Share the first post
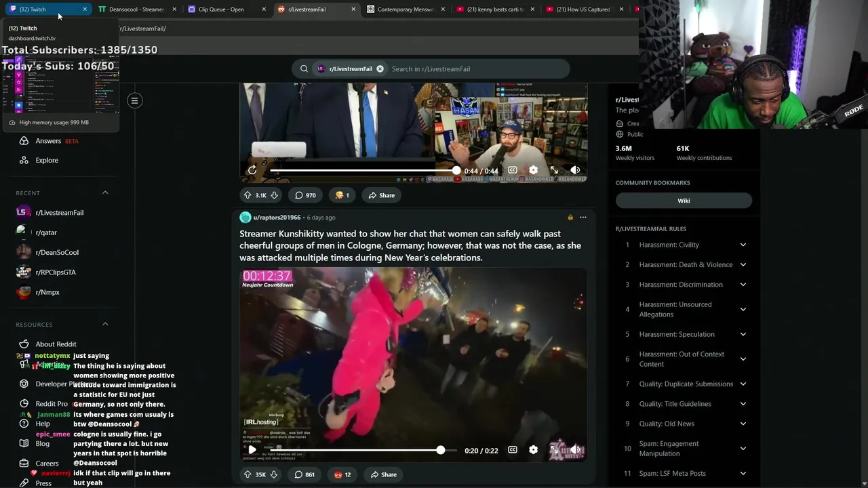Screen dimensions: 868x488 382,195
